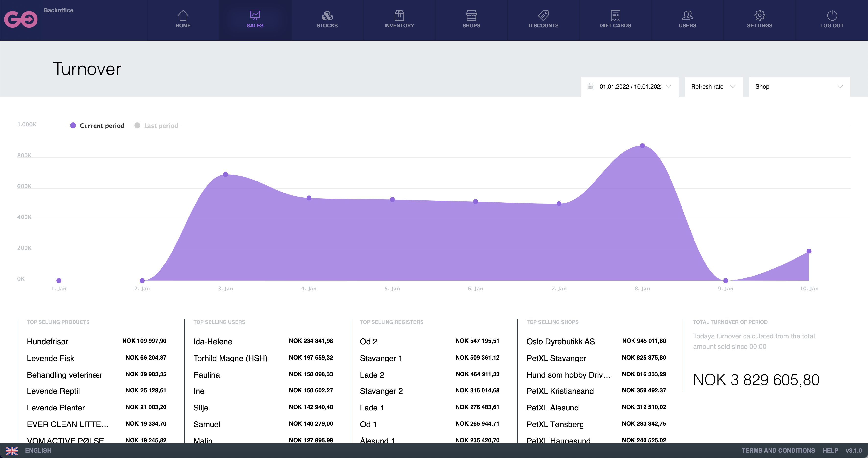The height and width of the screenshot is (458, 868).
Task: Click the Log Out power icon
Action: (x=832, y=15)
